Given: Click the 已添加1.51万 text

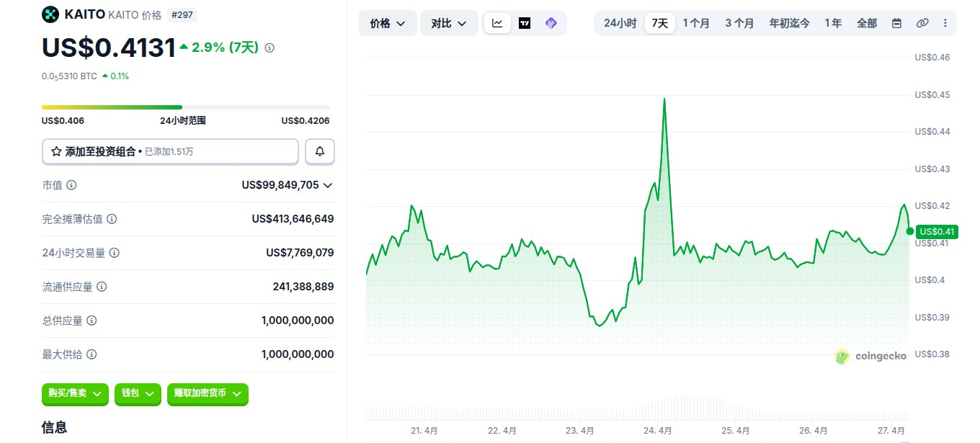Looking at the screenshot, I should tap(169, 152).
